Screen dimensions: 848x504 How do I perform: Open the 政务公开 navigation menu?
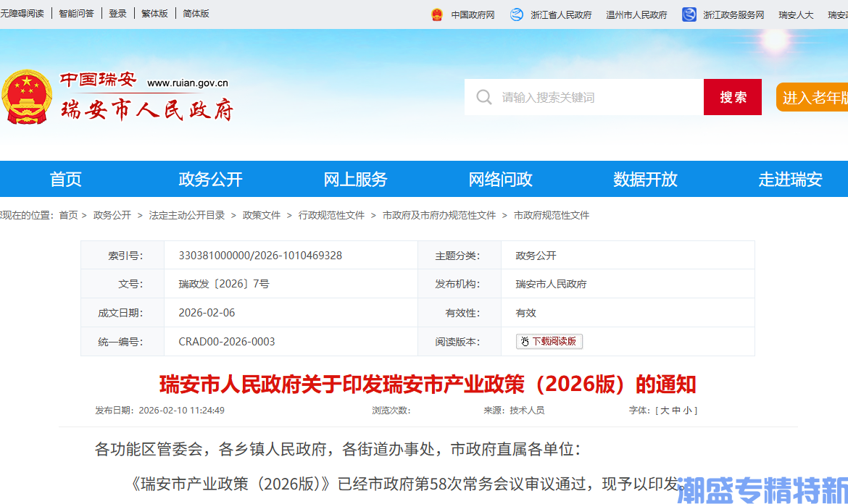tap(210, 179)
